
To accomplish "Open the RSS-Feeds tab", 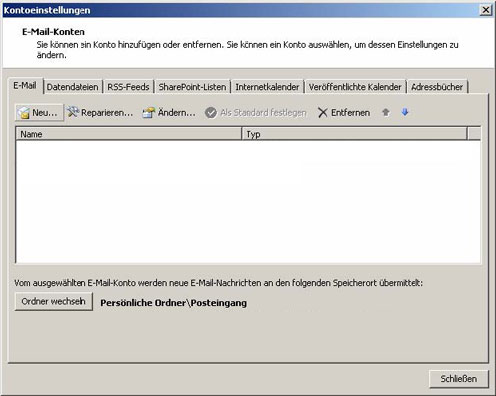I will 128,87.
